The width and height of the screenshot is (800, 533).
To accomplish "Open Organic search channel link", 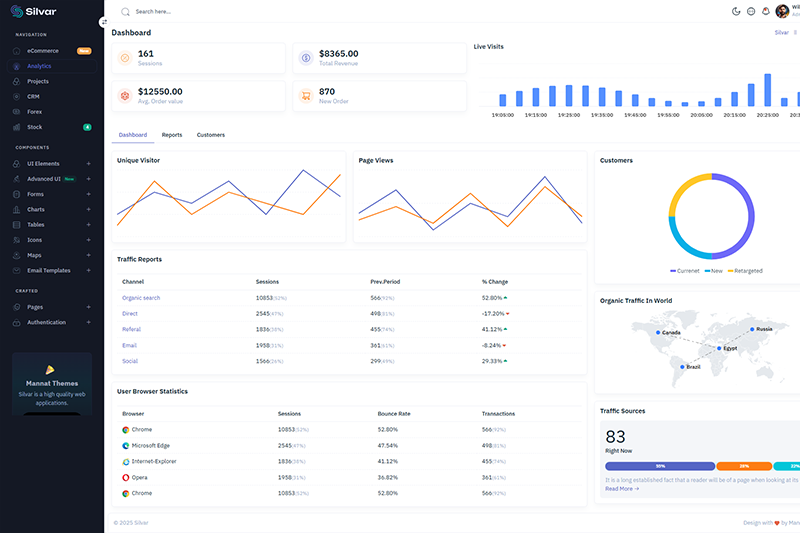I will 141,298.
